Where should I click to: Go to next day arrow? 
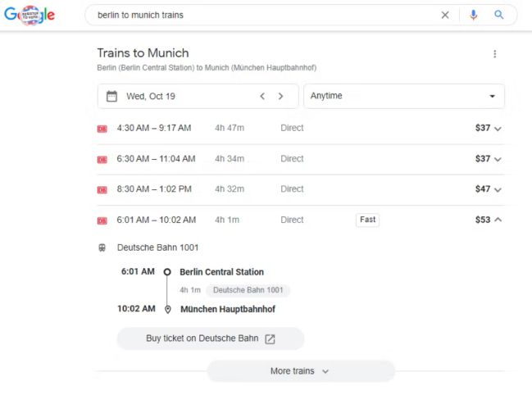pyautogui.click(x=280, y=97)
